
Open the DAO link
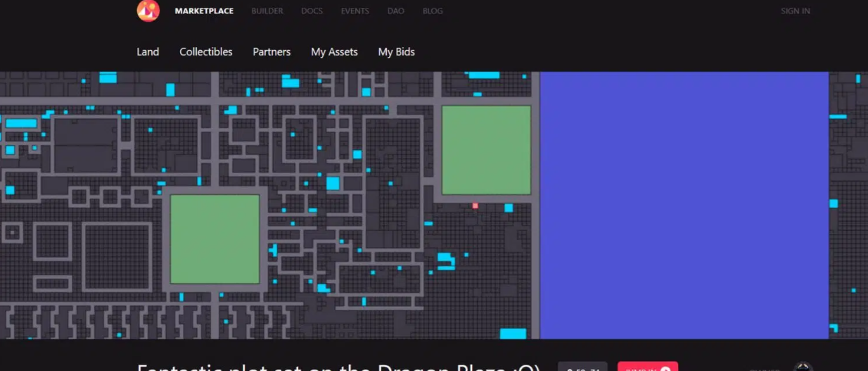pos(396,11)
